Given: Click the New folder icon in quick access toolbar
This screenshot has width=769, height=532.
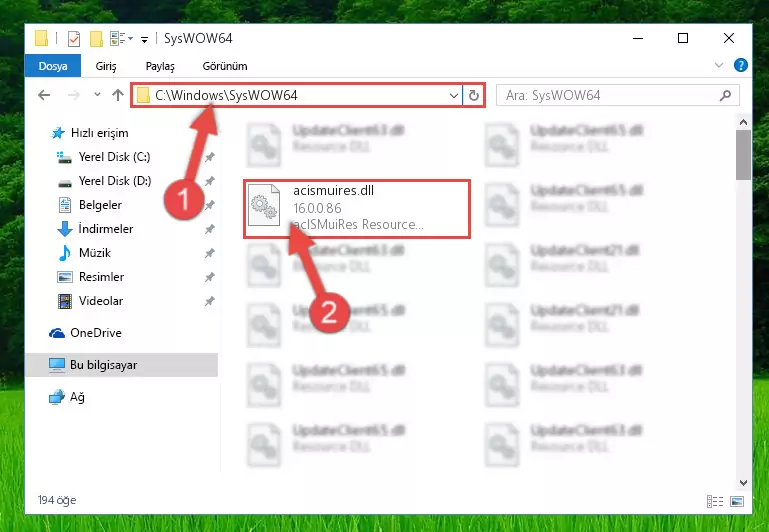Looking at the screenshot, I should click(97, 38).
